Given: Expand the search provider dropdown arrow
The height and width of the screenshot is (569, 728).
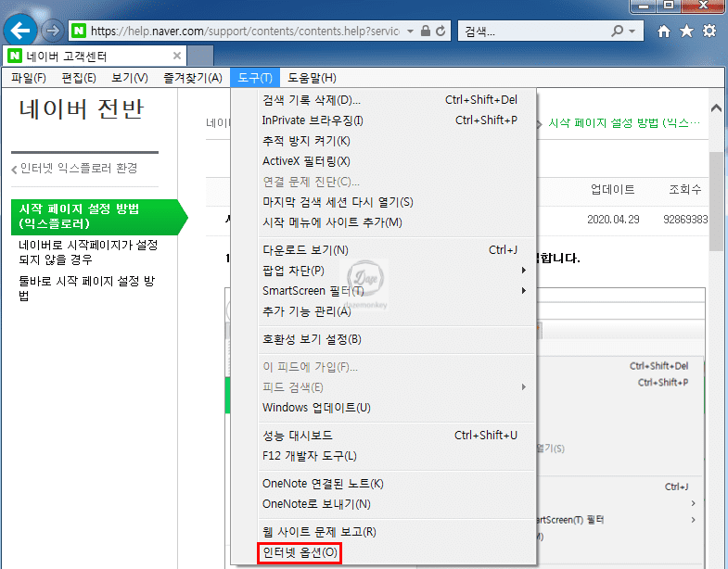Looking at the screenshot, I should click(x=632, y=32).
